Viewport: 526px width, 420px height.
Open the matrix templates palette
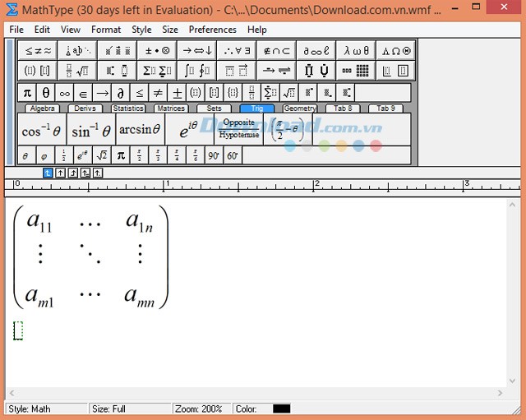click(356, 71)
